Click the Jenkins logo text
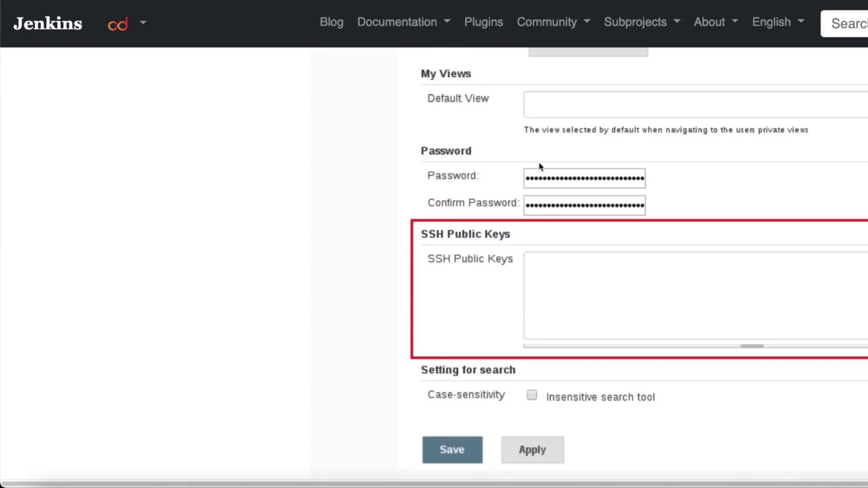 pos(48,23)
